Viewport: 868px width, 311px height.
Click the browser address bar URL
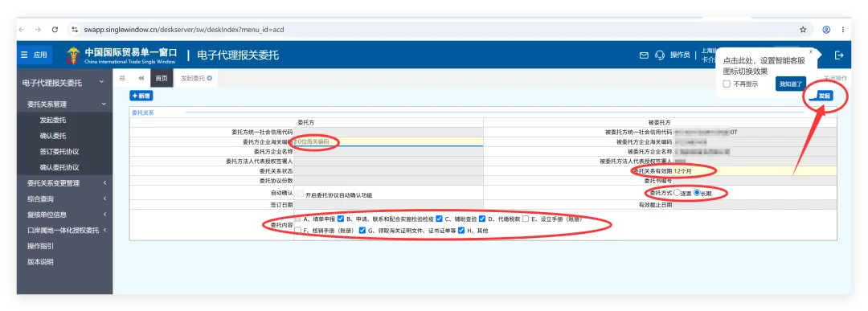[184, 29]
